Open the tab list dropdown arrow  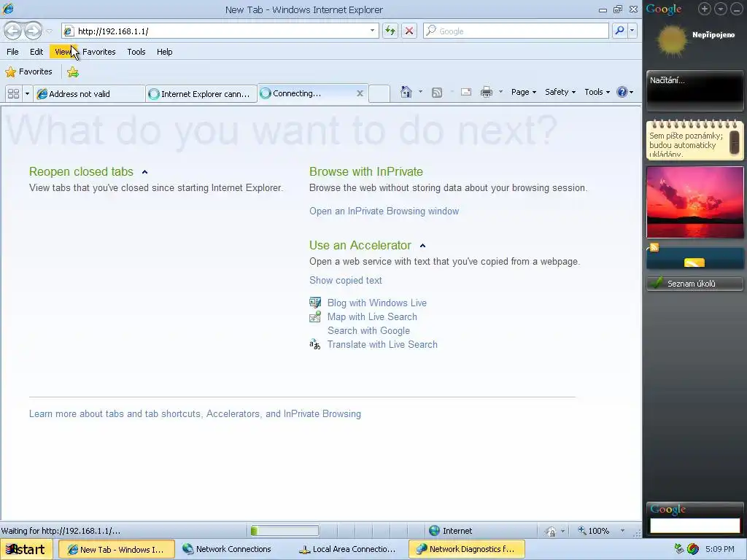[27, 93]
